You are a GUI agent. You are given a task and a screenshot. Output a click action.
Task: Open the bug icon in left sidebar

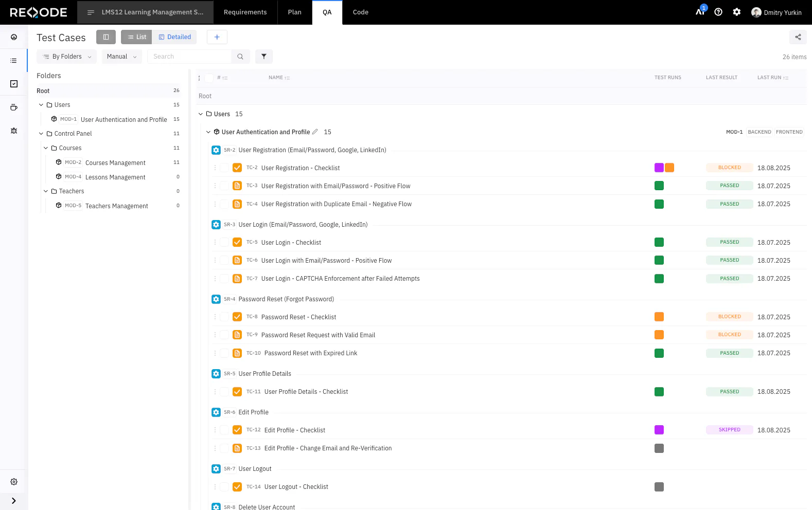click(x=14, y=131)
